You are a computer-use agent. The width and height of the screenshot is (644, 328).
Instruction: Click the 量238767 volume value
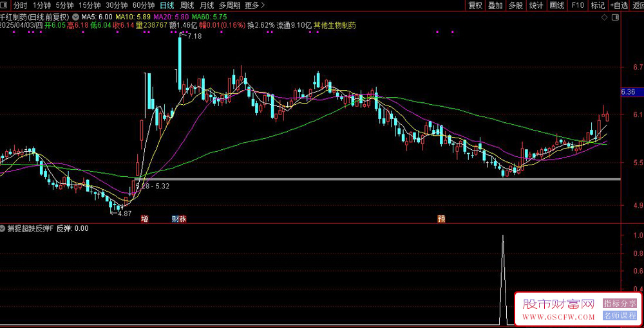[151, 25]
